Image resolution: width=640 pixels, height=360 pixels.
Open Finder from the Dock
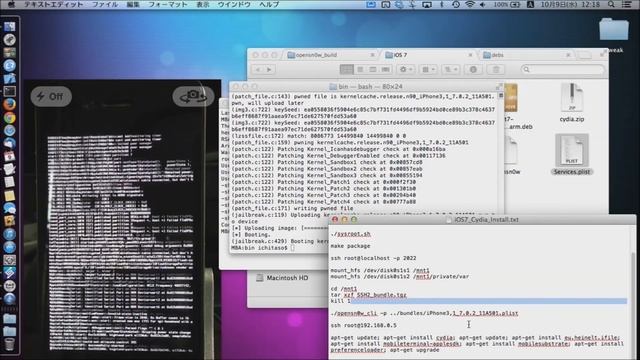[9, 27]
